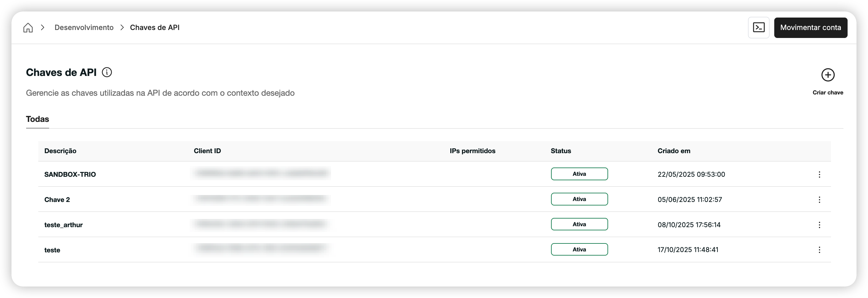
Task: Click the Criado em column header
Action: coord(673,151)
